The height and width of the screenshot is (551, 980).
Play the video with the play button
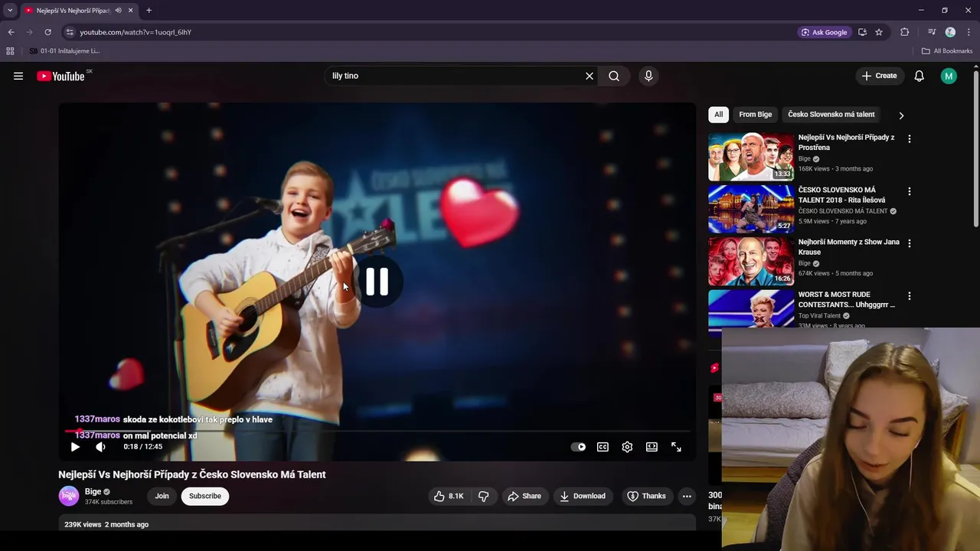(75, 447)
